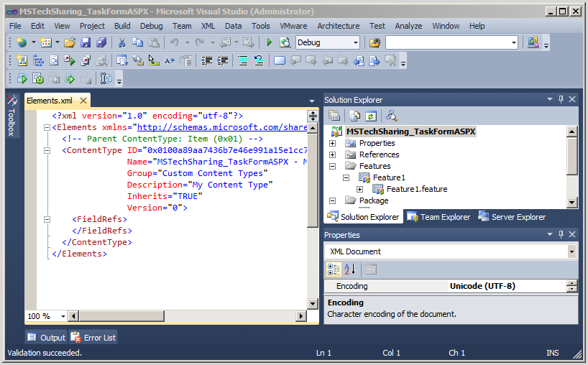Click the Encoding value Unicode (UTF-8) field
588x365 pixels.
pos(507,286)
